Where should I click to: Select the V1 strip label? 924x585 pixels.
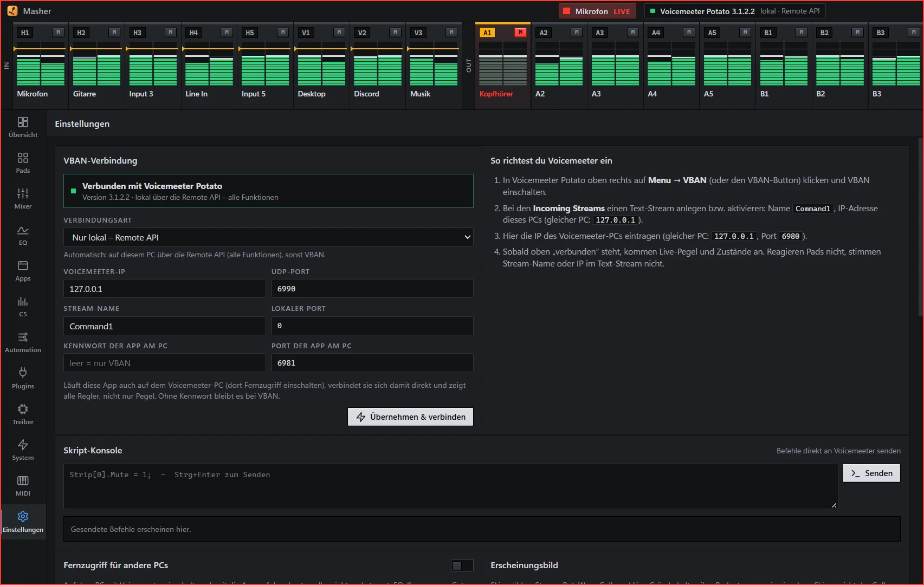[306, 32]
